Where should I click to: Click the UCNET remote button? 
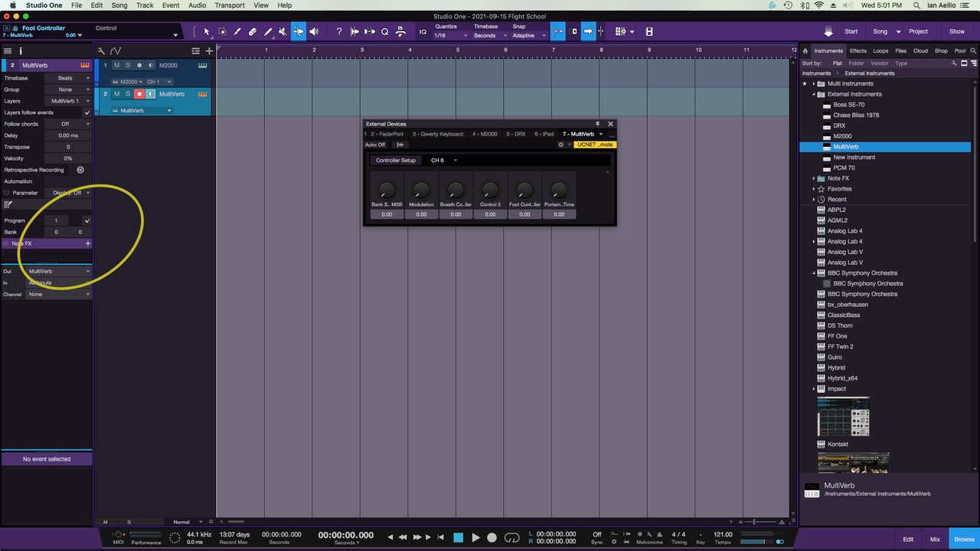[x=595, y=144]
